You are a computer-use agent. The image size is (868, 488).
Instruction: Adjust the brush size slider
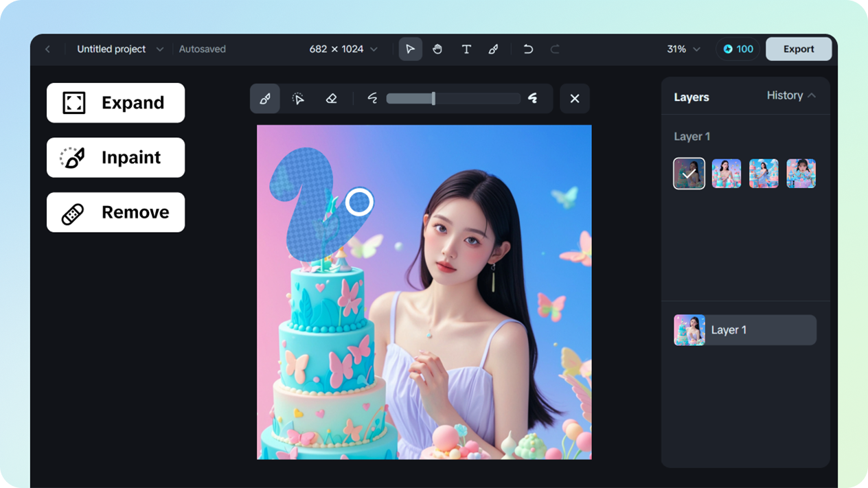453,99
